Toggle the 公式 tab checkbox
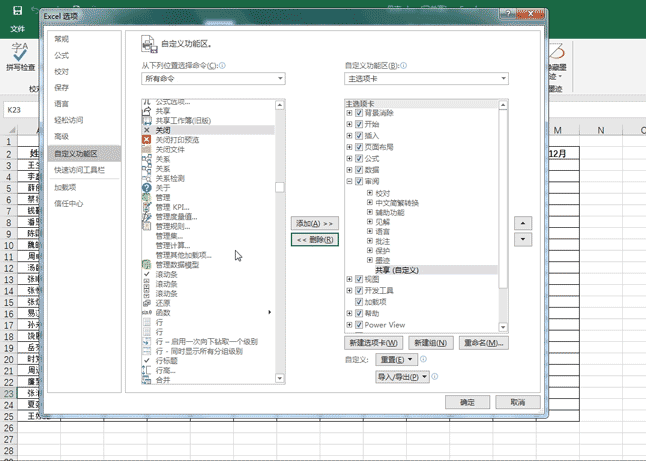 tap(359, 159)
